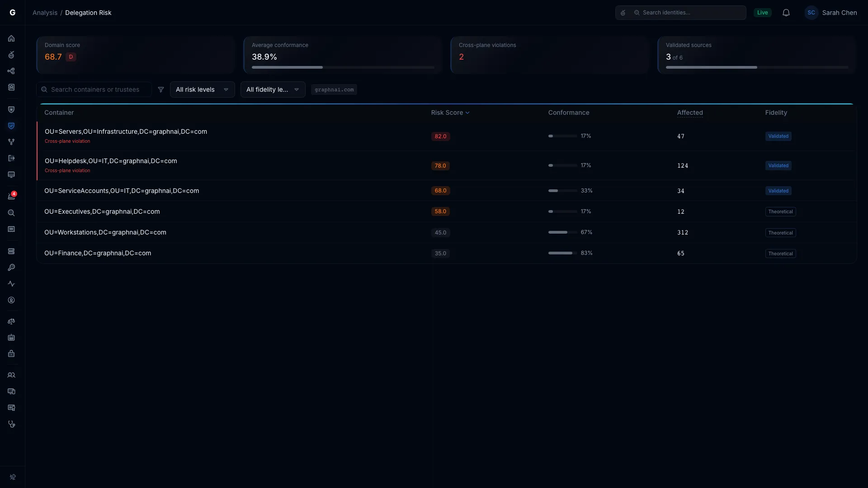This screenshot has height=488, width=868.
Task: Click the balance scales sidebar icon
Action: pos(11,321)
